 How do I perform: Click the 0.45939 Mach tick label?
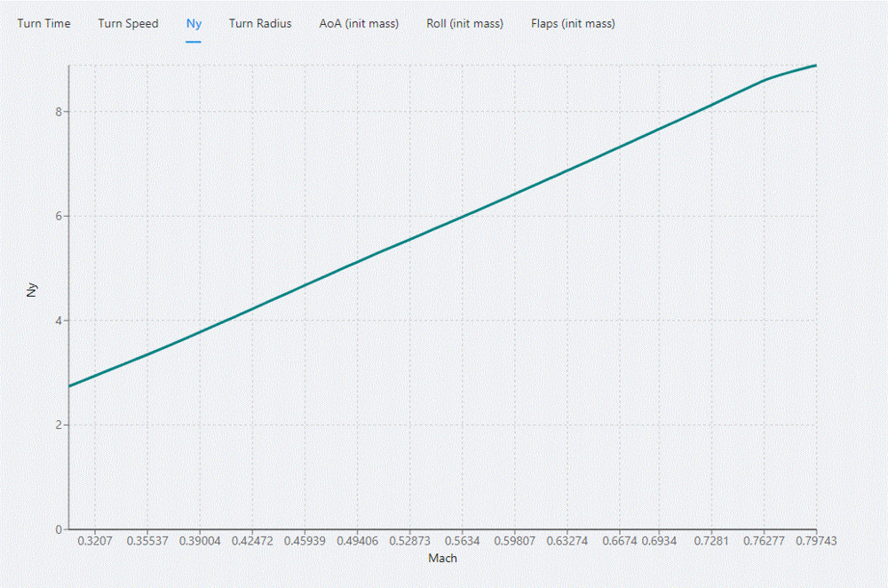305,540
